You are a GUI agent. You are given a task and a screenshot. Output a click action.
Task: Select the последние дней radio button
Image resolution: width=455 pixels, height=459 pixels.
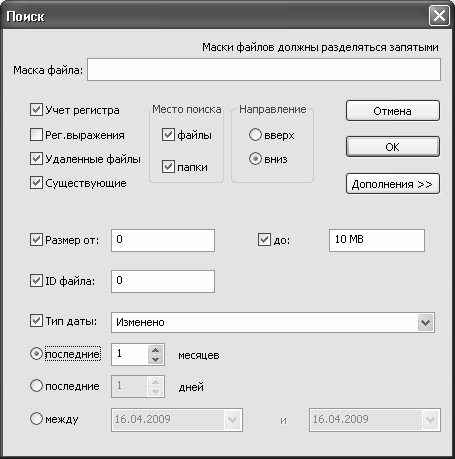[36, 386]
